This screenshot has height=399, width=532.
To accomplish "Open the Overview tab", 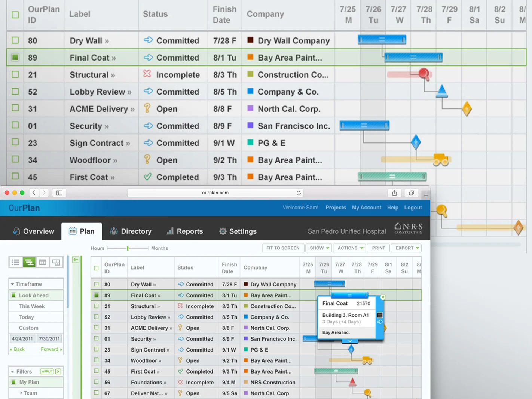I will coord(33,231).
